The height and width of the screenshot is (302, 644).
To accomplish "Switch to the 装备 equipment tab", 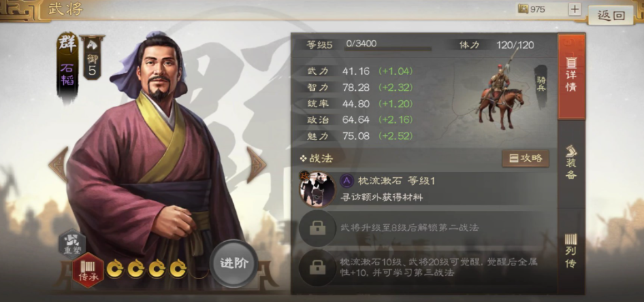I will click(x=572, y=163).
